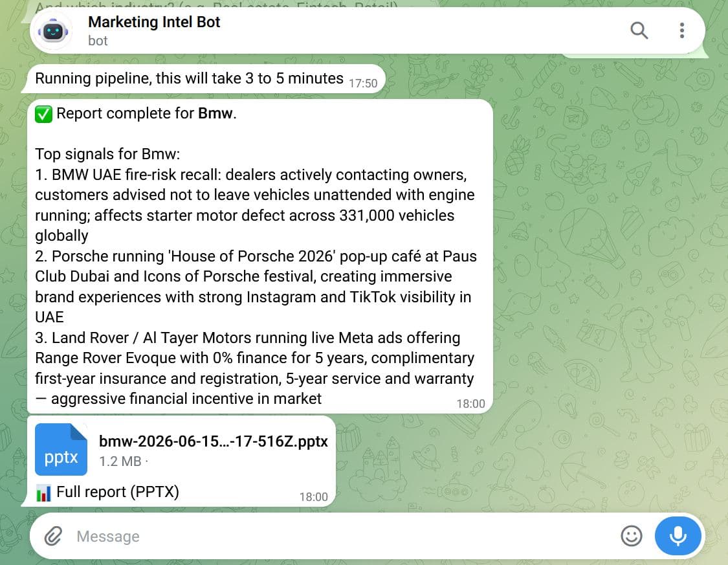Click the Marketing Intel Bot avatar
Screen dimensions: 728x565
click(x=54, y=31)
